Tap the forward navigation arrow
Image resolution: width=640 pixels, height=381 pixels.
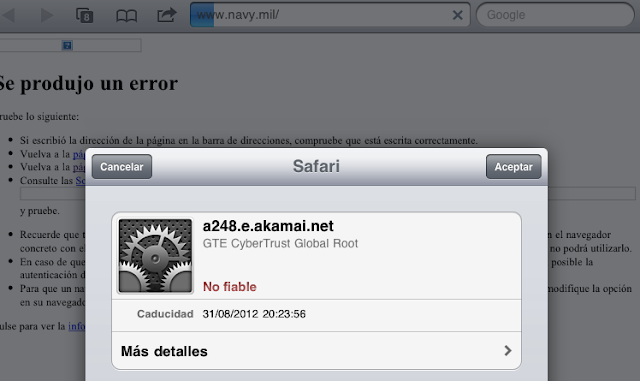point(47,16)
